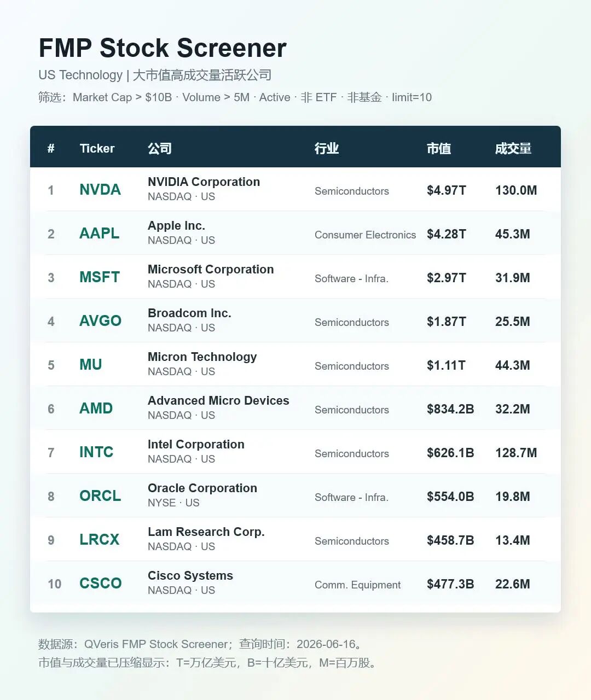Click the 公司 column header
The width and height of the screenshot is (591, 700).
pyautogui.click(x=160, y=148)
